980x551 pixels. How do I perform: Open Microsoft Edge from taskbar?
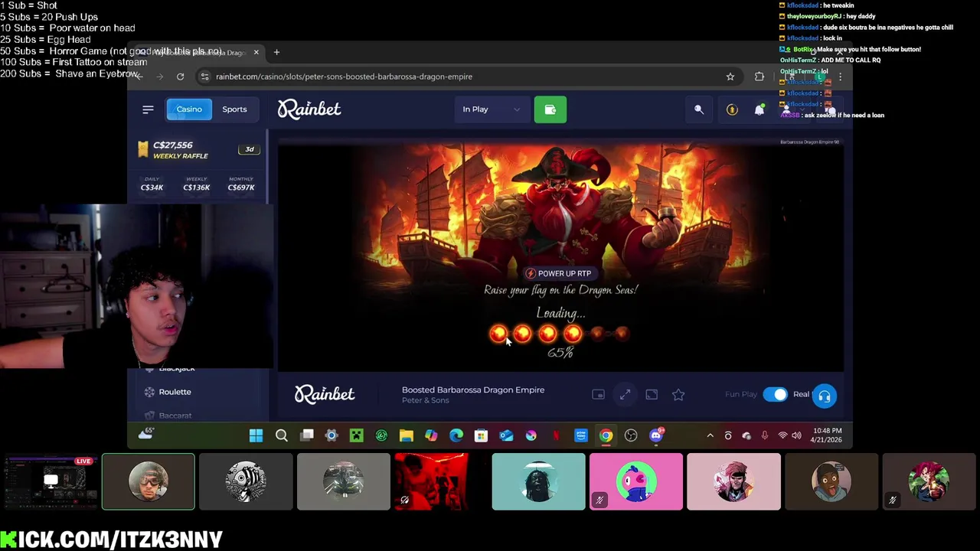point(456,435)
